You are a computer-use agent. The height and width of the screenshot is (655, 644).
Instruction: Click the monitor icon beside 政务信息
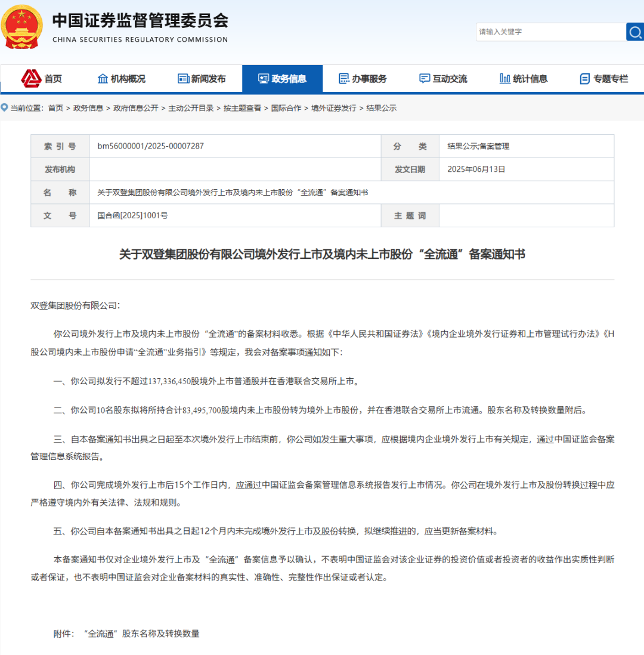pos(264,79)
